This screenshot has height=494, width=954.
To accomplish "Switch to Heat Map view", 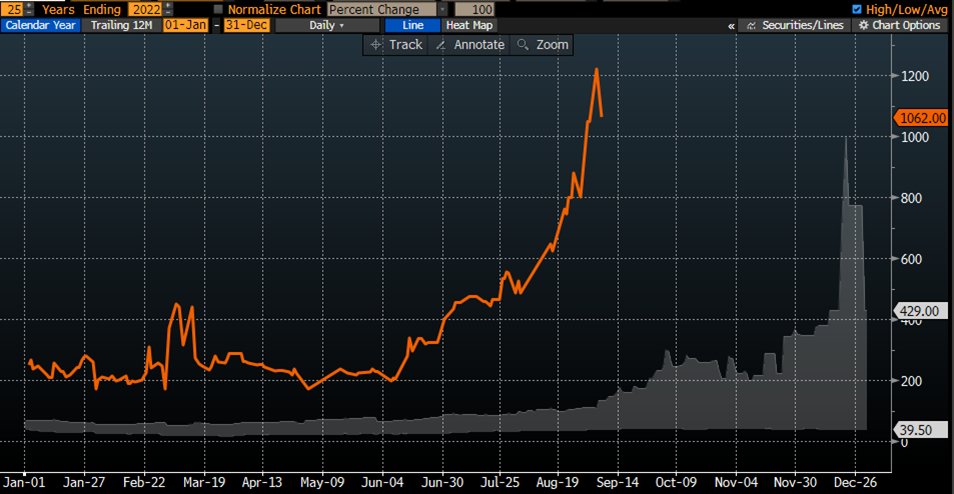I will point(468,25).
